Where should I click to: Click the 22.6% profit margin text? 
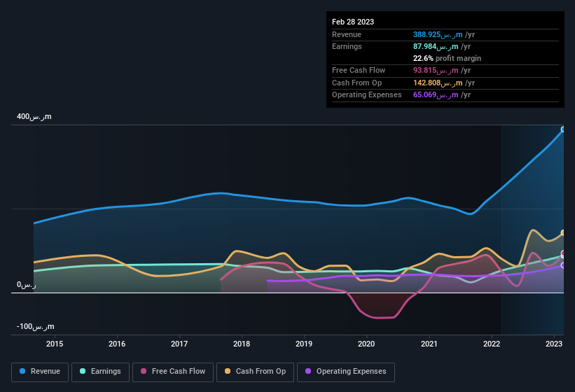click(447, 58)
